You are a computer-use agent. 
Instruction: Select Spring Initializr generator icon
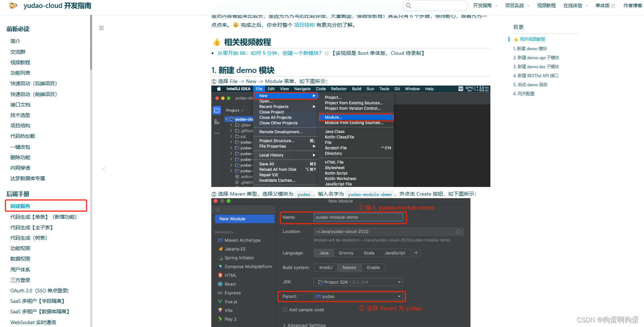220,258
